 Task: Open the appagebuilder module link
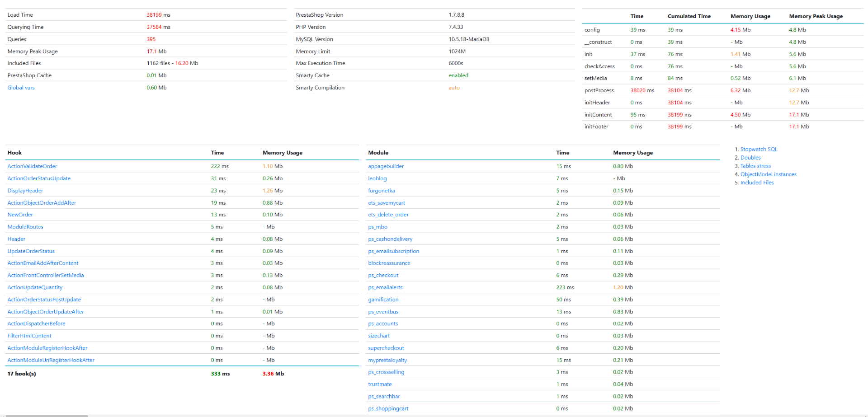click(386, 166)
